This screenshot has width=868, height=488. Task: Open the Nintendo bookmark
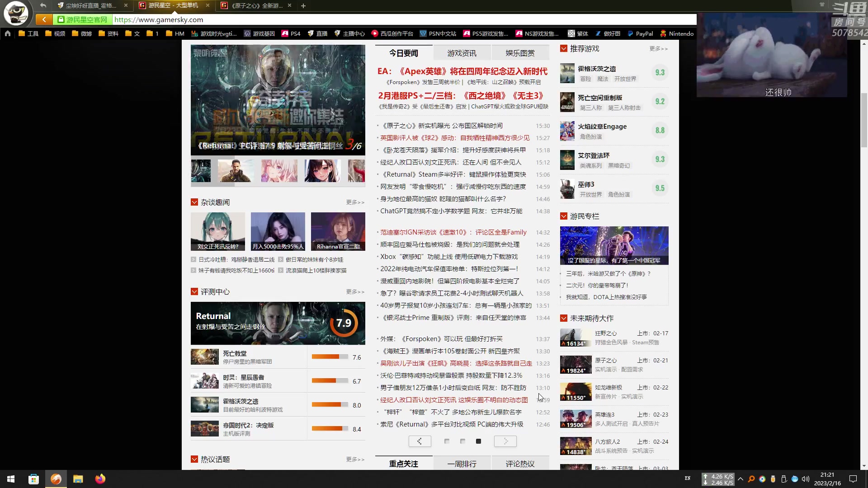coord(677,33)
